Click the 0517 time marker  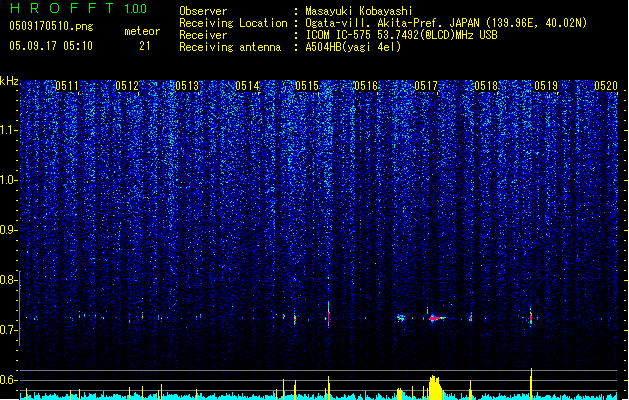426,86
